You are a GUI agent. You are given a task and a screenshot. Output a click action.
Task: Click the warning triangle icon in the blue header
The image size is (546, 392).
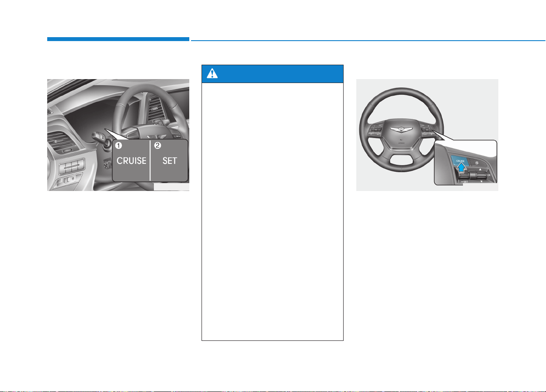[212, 73]
